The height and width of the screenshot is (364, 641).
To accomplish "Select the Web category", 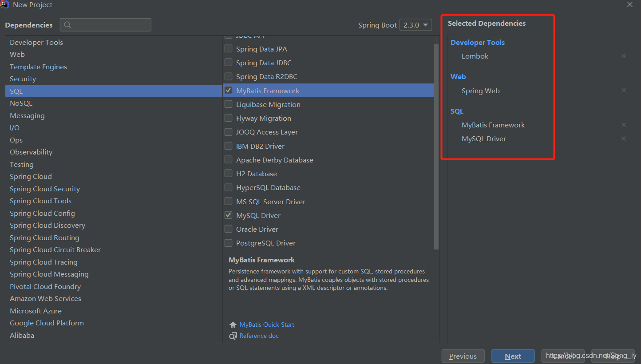I will (114, 54).
